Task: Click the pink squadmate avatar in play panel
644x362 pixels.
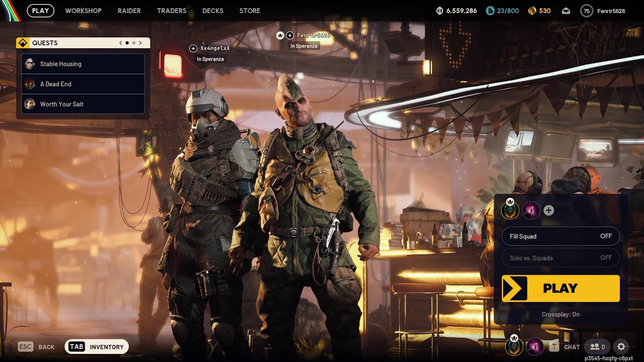Action: pos(531,210)
